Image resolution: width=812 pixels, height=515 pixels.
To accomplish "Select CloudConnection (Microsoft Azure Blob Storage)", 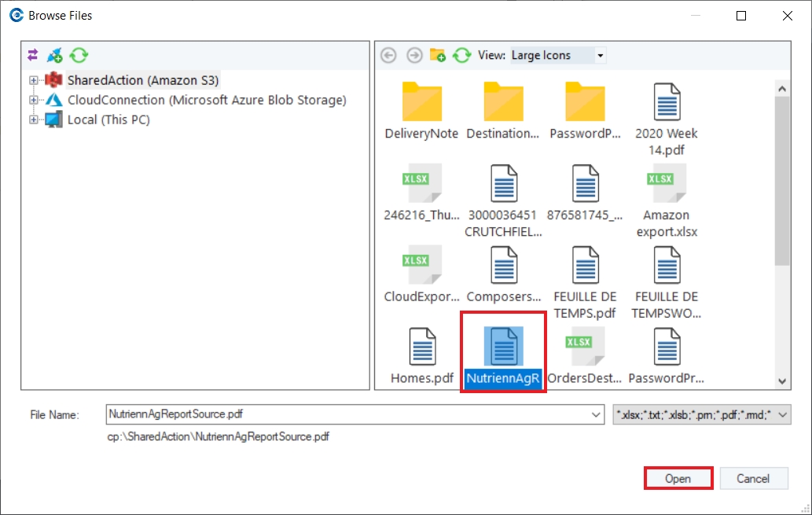I will click(207, 100).
